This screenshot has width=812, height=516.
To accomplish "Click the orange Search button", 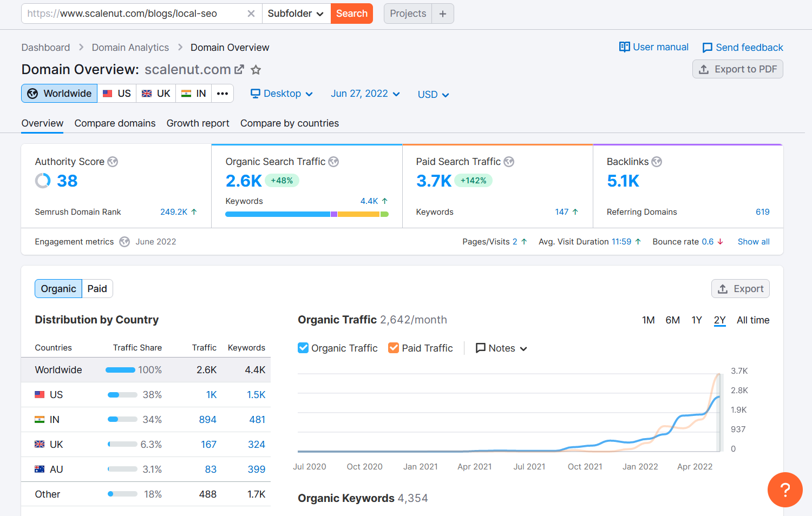I will pos(352,14).
